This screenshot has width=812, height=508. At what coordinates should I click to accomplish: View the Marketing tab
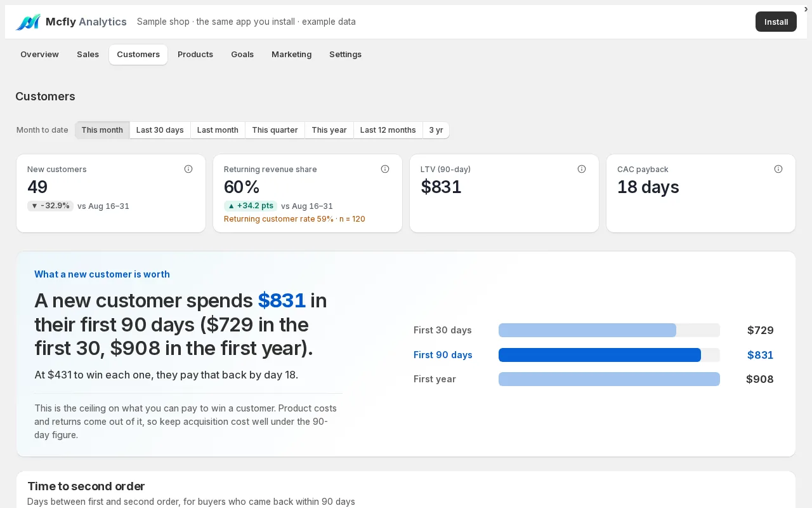tap(291, 55)
